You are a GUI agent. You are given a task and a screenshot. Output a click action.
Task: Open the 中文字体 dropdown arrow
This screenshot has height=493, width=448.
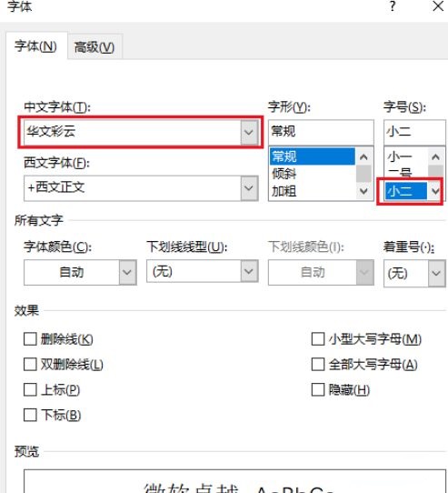(249, 132)
